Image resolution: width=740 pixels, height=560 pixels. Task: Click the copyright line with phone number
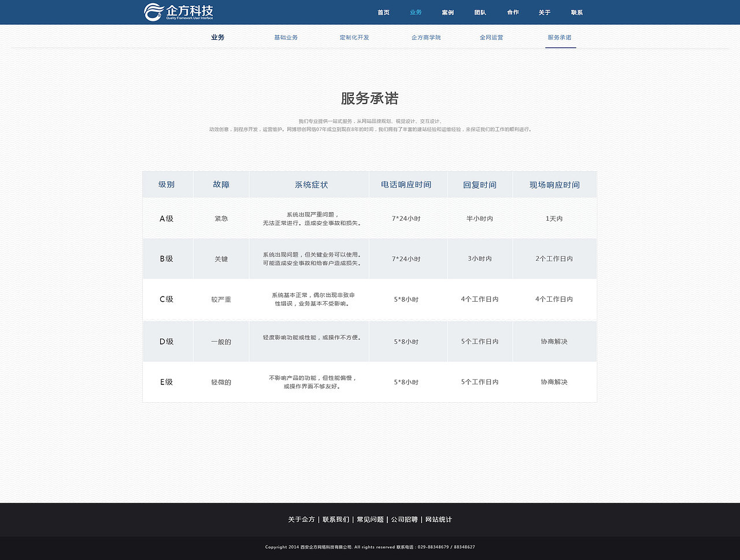(370, 547)
